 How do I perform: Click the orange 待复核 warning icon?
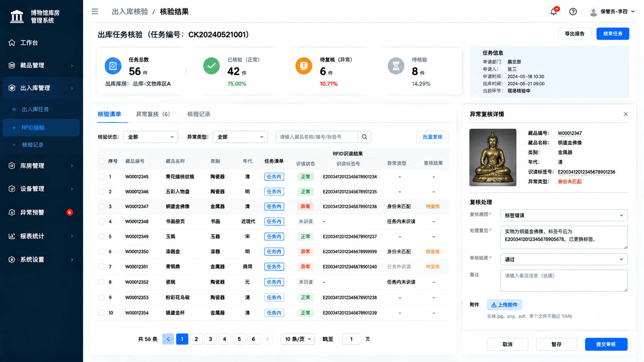click(x=304, y=66)
